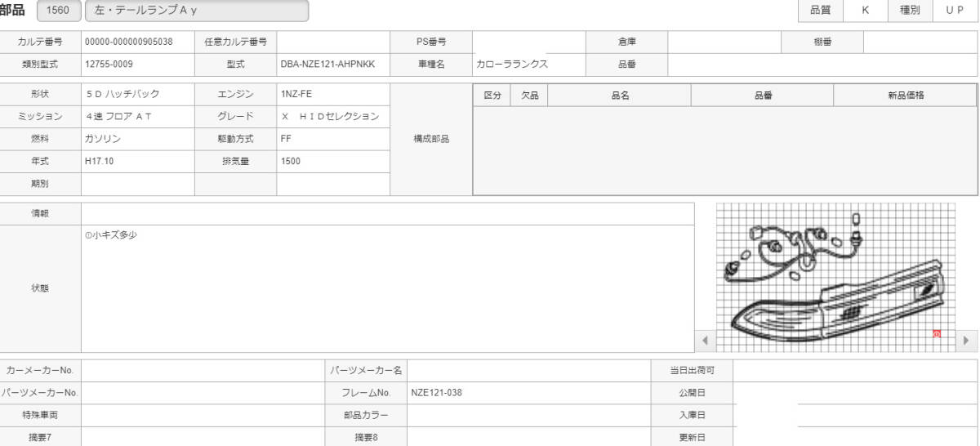Select the empty パーツメーカー名 field
The image size is (980, 446).
point(529,370)
